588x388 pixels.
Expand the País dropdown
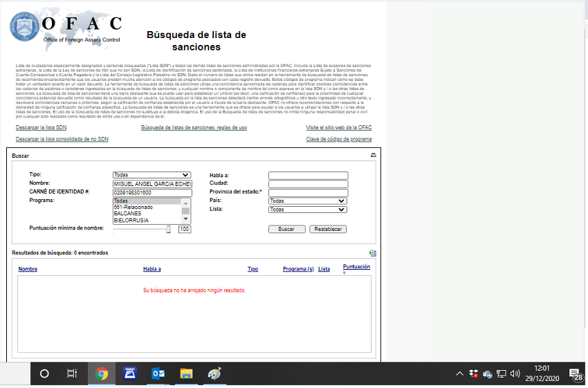coord(307,201)
